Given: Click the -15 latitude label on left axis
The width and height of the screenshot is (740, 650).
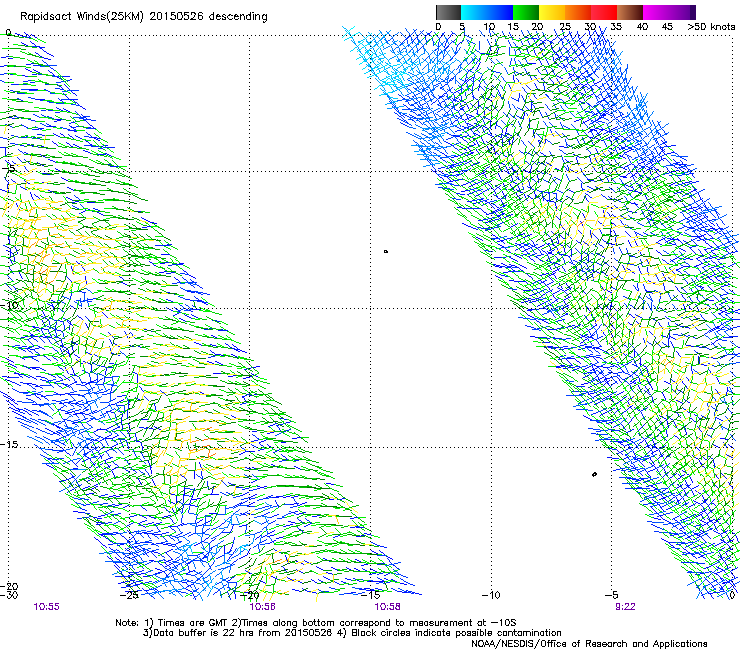Looking at the screenshot, I should pyautogui.click(x=9, y=445).
